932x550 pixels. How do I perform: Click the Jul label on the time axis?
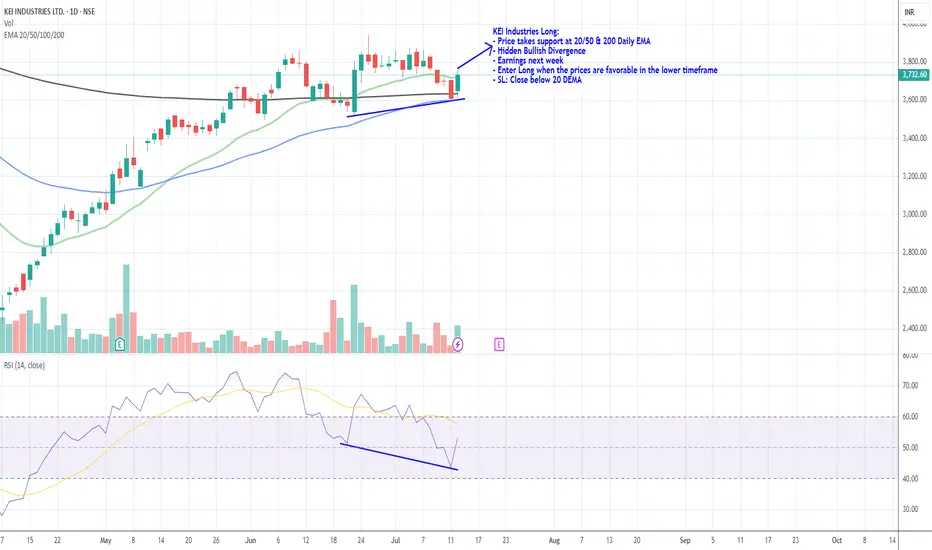click(396, 540)
